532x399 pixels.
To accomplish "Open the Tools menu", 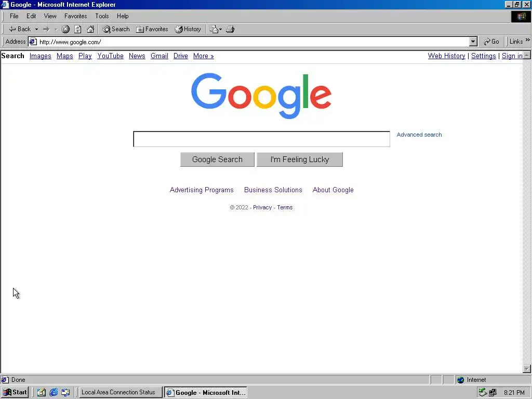I will pyautogui.click(x=102, y=16).
